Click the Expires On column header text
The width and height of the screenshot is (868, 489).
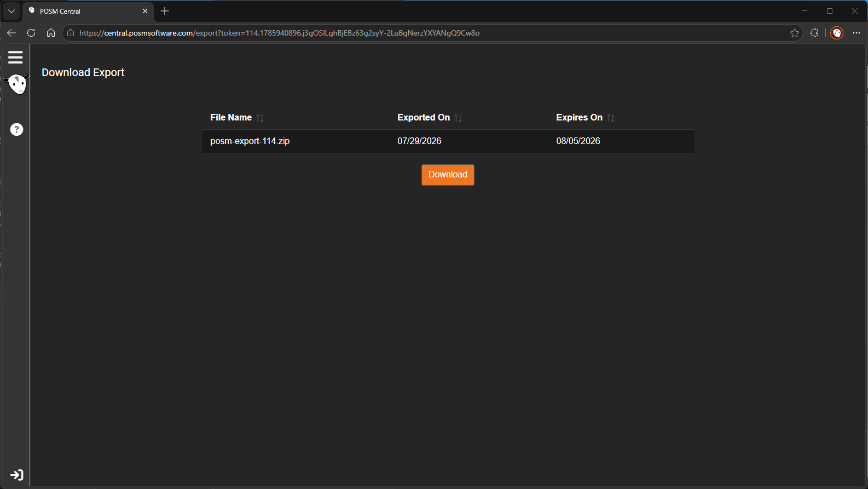579,118
